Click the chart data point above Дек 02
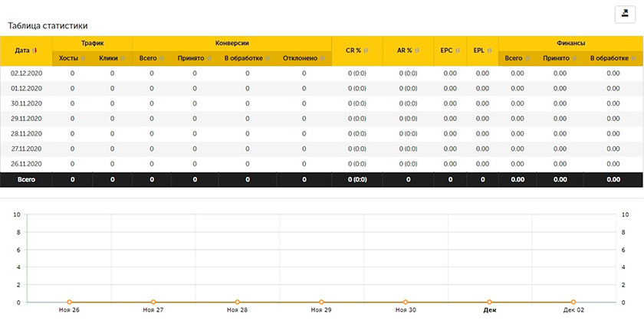Screen dimensions: 644x327 [573, 302]
